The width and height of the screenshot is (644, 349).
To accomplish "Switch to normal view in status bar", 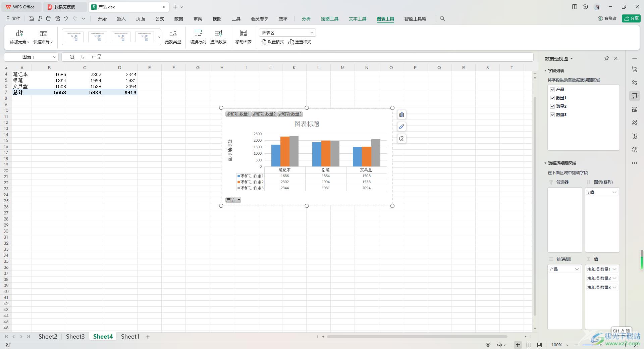I will click(518, 345).
